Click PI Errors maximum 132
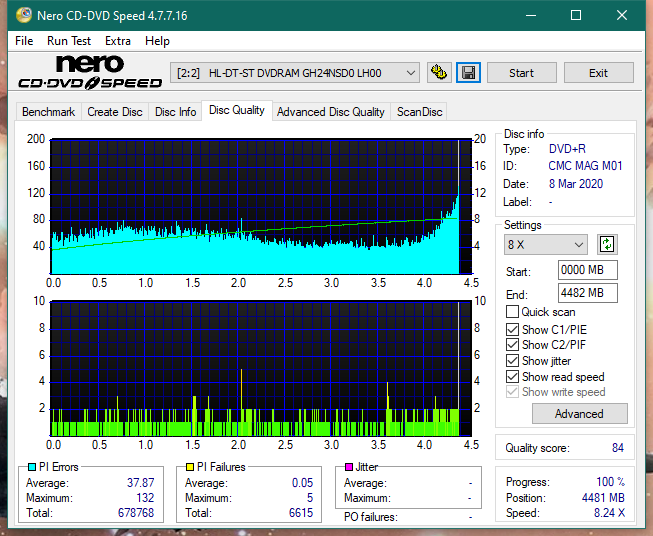Viewport: 653px width, 536px height. click(x=145, y=498)
